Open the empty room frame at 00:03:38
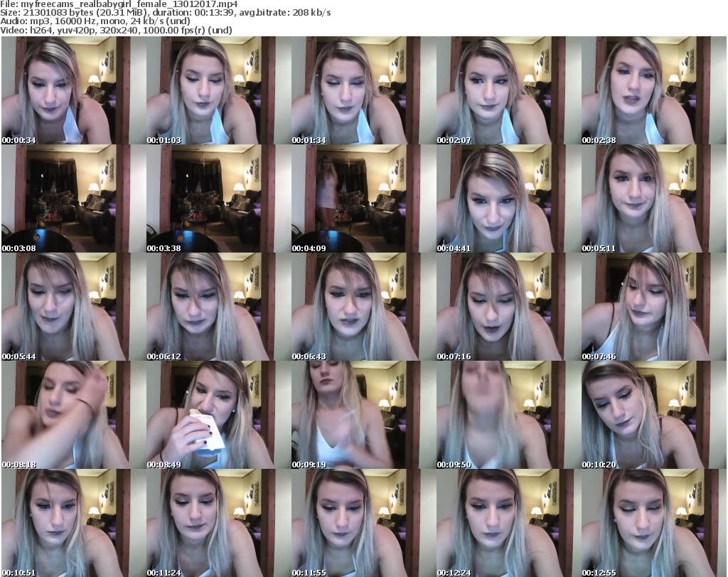 (x=218, y=198)
